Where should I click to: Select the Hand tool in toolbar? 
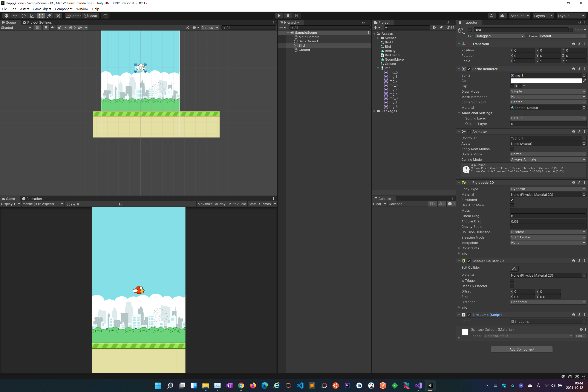click(x=6, y=16)
